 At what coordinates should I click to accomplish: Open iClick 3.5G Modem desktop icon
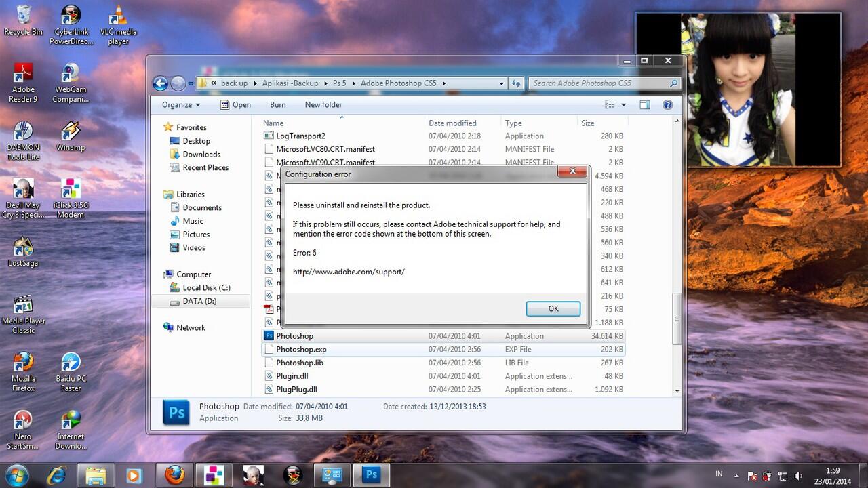tap(71, 199)
